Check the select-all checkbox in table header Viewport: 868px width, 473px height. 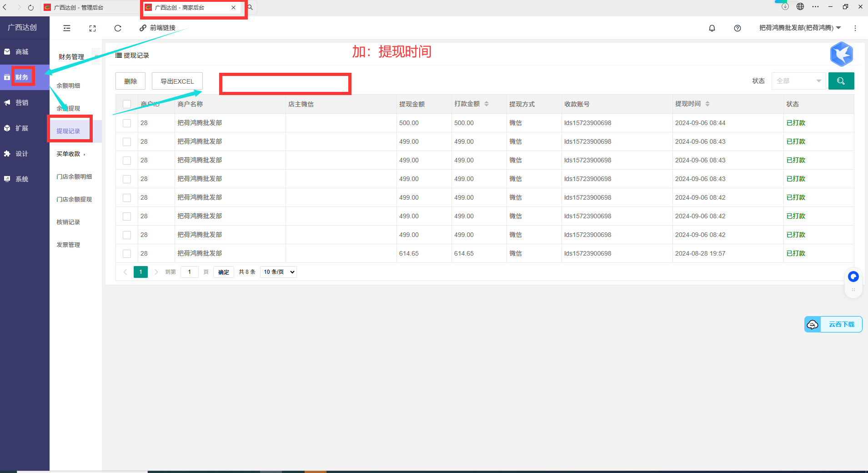point(127,104)
